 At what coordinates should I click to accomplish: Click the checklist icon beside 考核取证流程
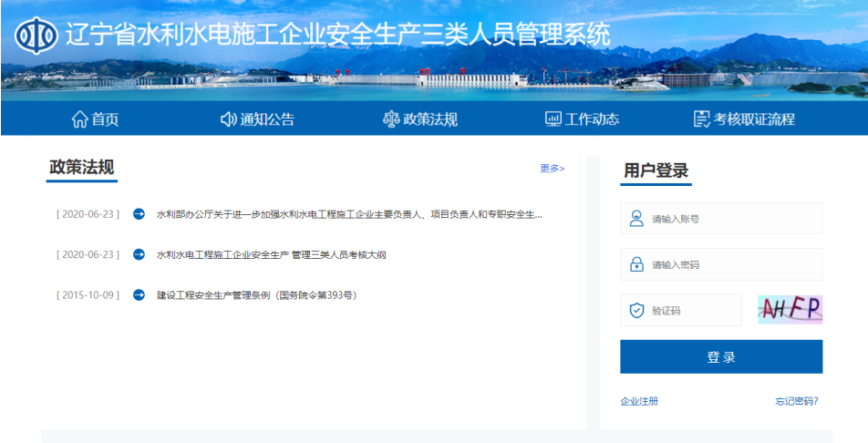point(702,119)
